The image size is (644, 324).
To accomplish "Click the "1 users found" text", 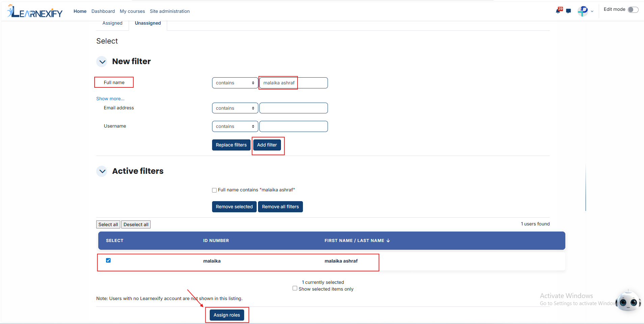I will click(535, 224).
